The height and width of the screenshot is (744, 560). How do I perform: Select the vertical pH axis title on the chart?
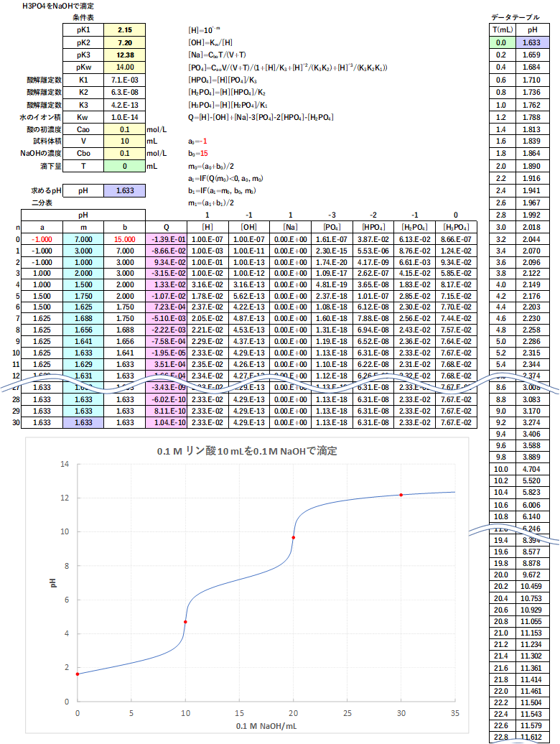(x=52, y=582)
